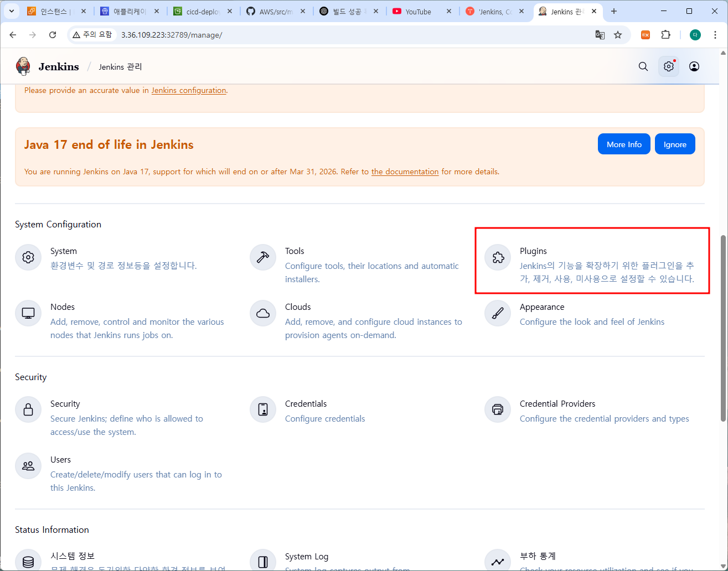Screen dimensions: 728x571
Task: Open Manage Jenkins gear icon in header
Action: [x=669, y=66]
